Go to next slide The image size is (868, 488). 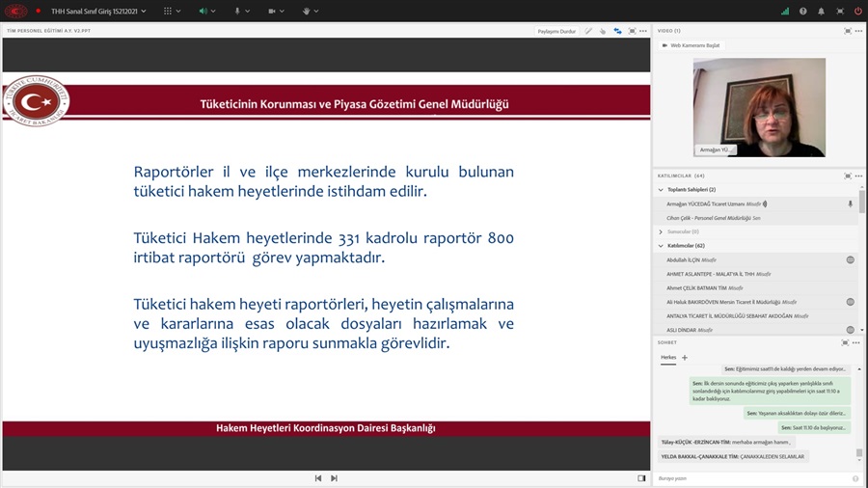(x=334, y=478)
